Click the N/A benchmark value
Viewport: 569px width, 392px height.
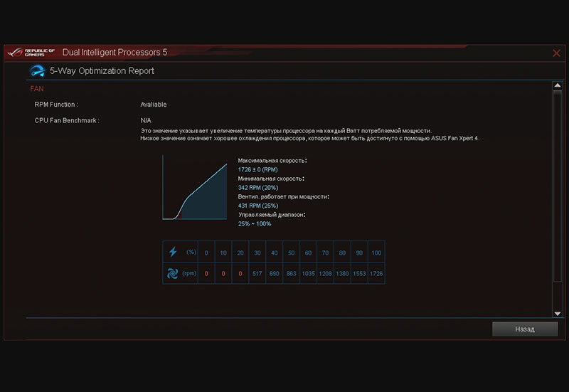[x=146, y=120]
